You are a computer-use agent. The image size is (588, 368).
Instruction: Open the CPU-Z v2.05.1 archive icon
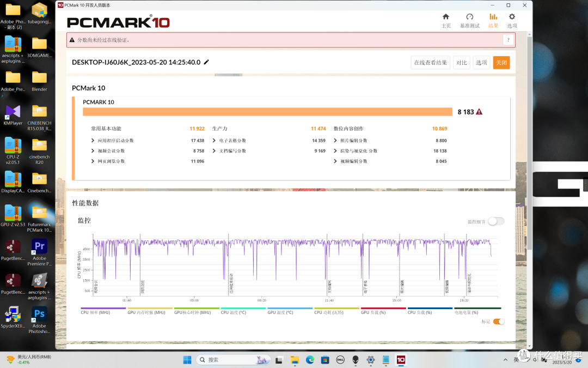(x=13, y=151)
